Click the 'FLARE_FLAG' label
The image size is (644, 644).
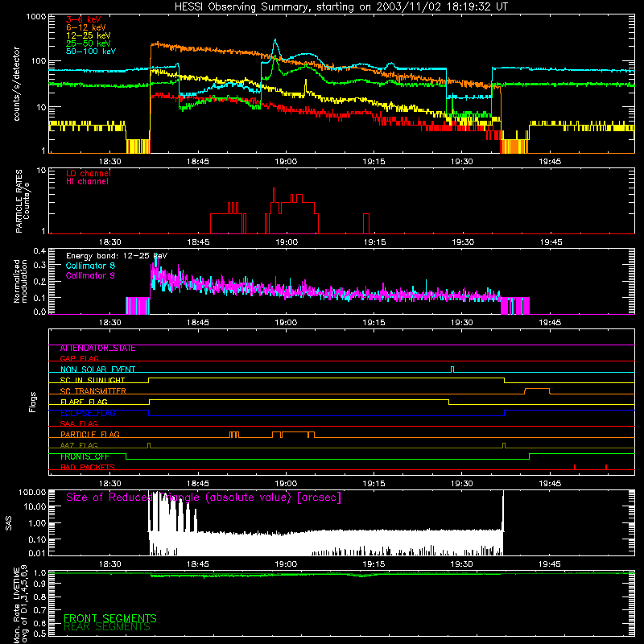click(84, 402)
